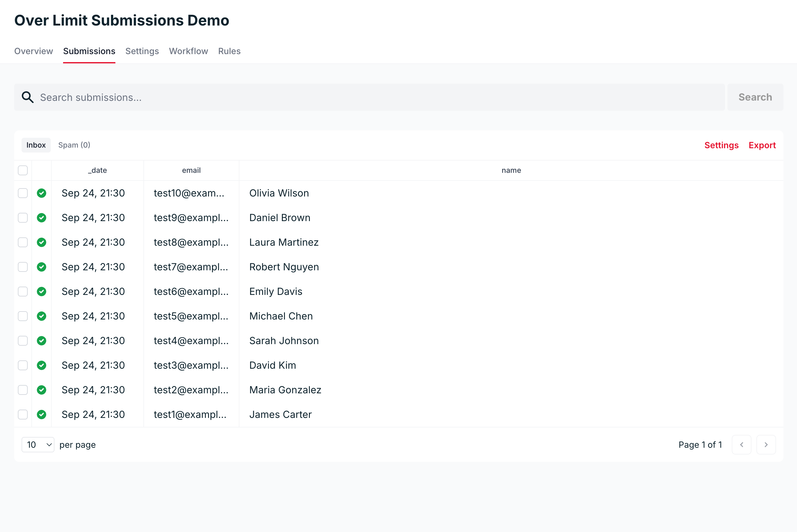The height and width of the screenshot is (532, 797).
Task: Click the name Olivia Wilson
Action: (x=279, y=193)
